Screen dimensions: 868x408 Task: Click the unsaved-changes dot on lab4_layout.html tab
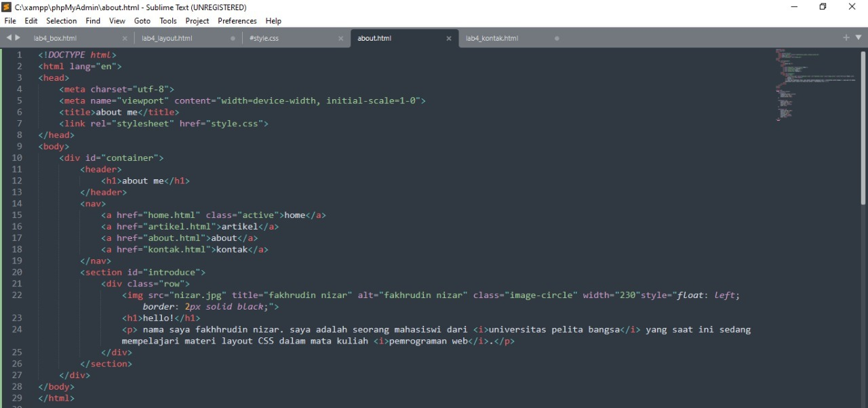coord(232,39)
